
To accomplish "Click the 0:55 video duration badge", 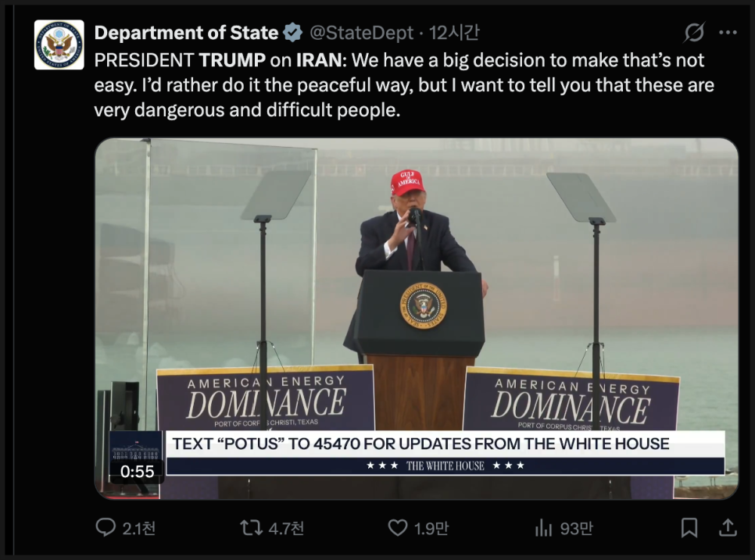I will pos(137,471).
